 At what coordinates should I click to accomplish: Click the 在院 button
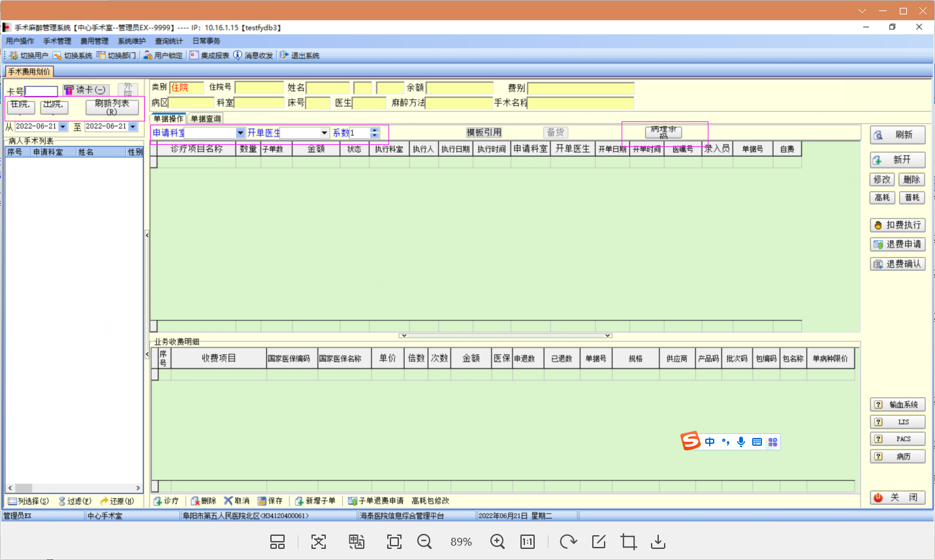pyautogui.click(x=21, y=106)
